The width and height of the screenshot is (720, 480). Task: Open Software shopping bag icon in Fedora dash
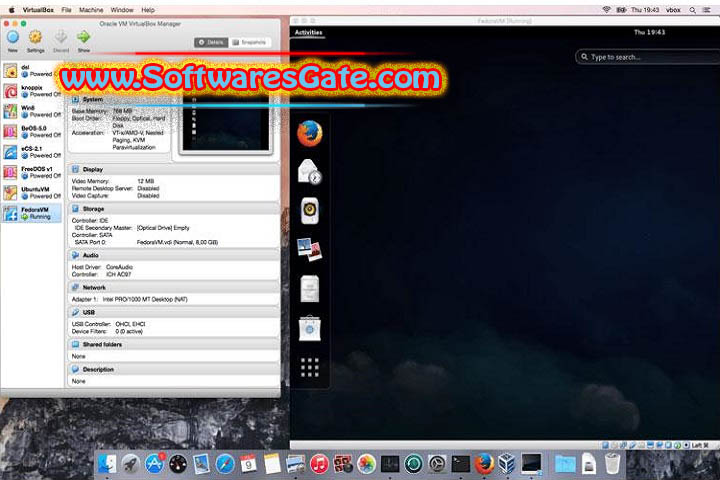pos(309,328)
